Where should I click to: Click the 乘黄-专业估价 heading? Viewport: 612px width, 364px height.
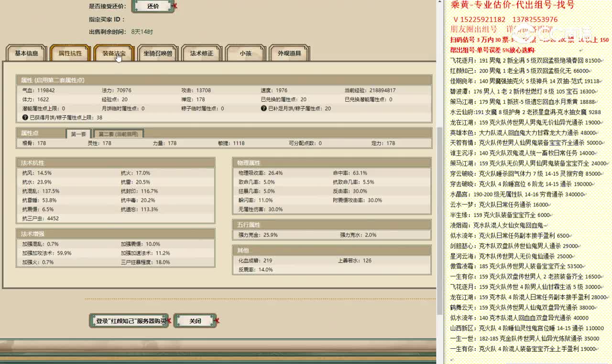pos(513,5)
